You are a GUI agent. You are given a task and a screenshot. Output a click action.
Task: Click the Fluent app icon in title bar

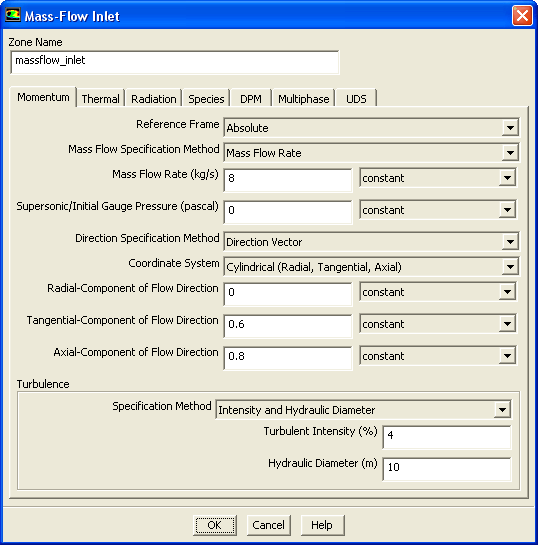point(13,15)
